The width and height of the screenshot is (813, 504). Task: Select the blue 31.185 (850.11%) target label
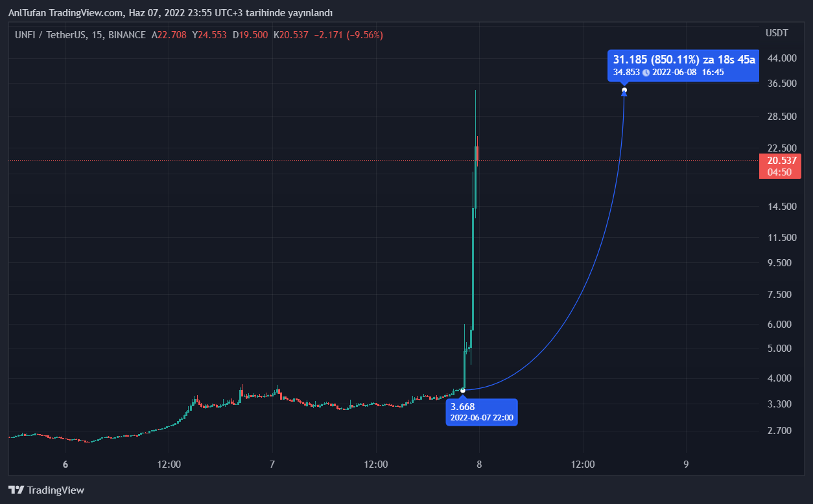tap(683, 60)
